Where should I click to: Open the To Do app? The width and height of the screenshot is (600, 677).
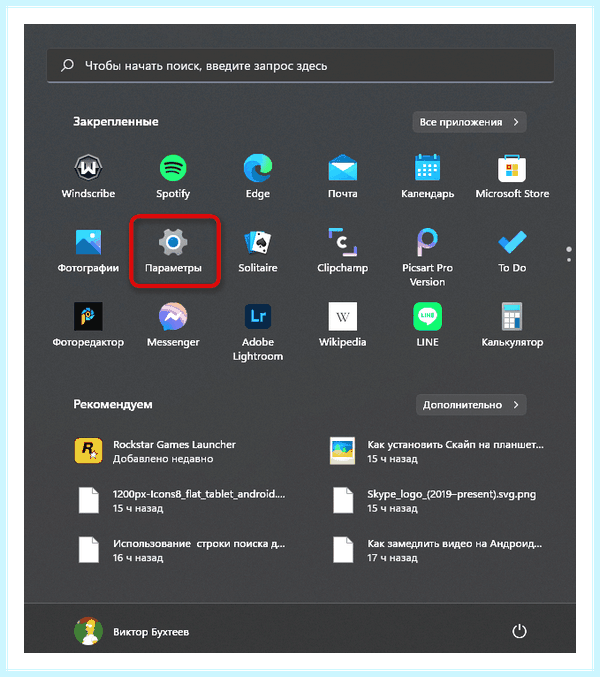coord(512,250)
